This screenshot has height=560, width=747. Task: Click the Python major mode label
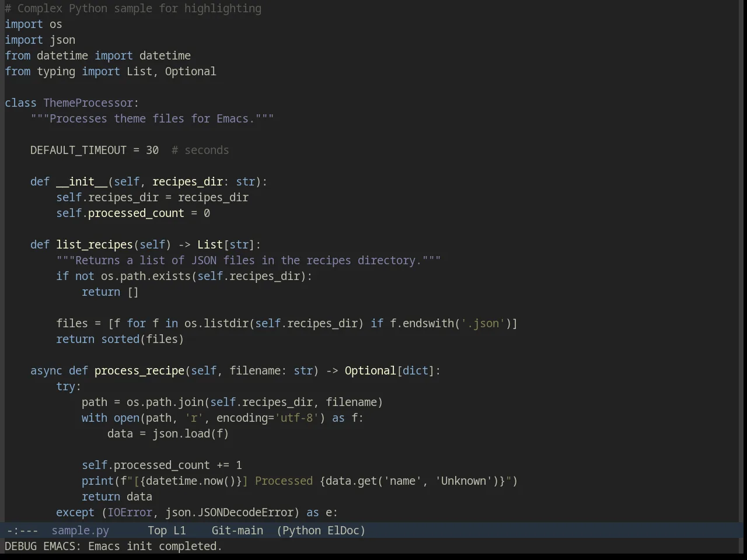[x=301, y=530]
